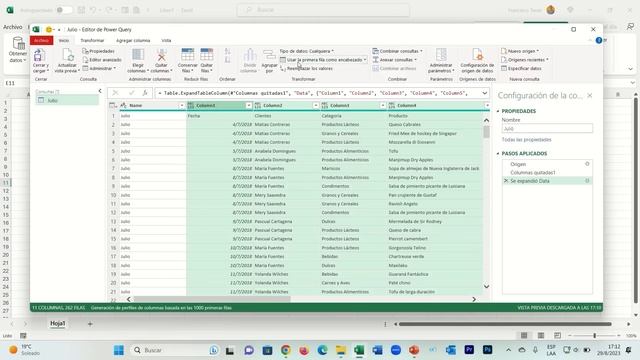This screenshot has width=640, height=360.
Task: Open Word from the taskbar
Action: [x=377, y=350]
